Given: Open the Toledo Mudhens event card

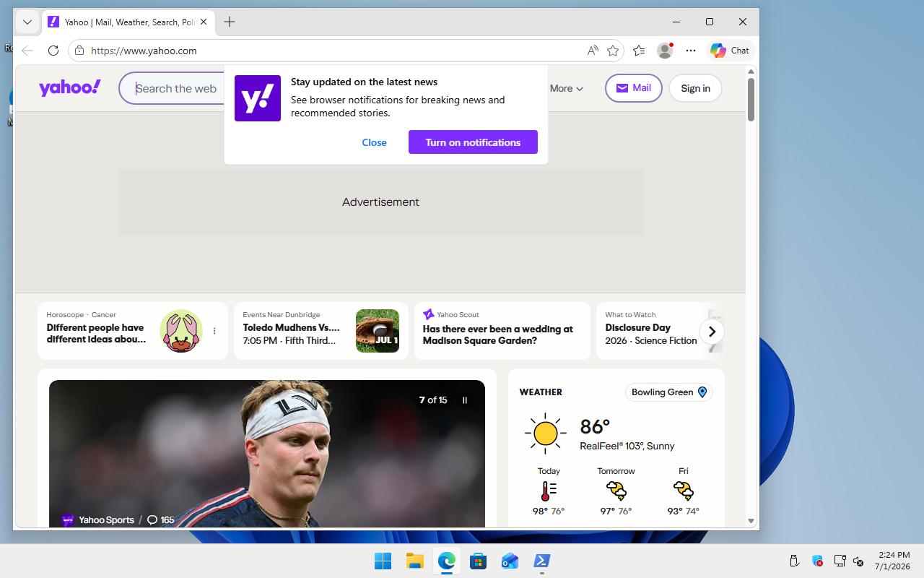Looking at the screenshot, I should pos(321,331).
